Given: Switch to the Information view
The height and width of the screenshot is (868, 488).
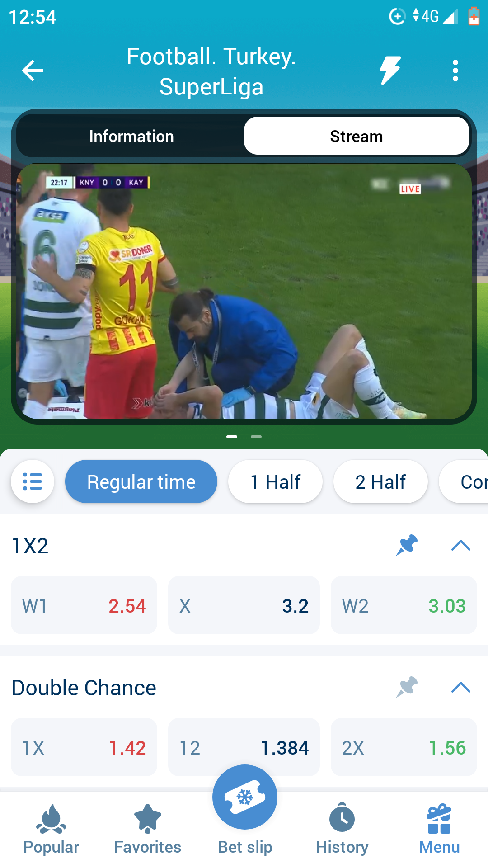Looking at the screenshot, I should pyautogui.click(x=131, y=136).
